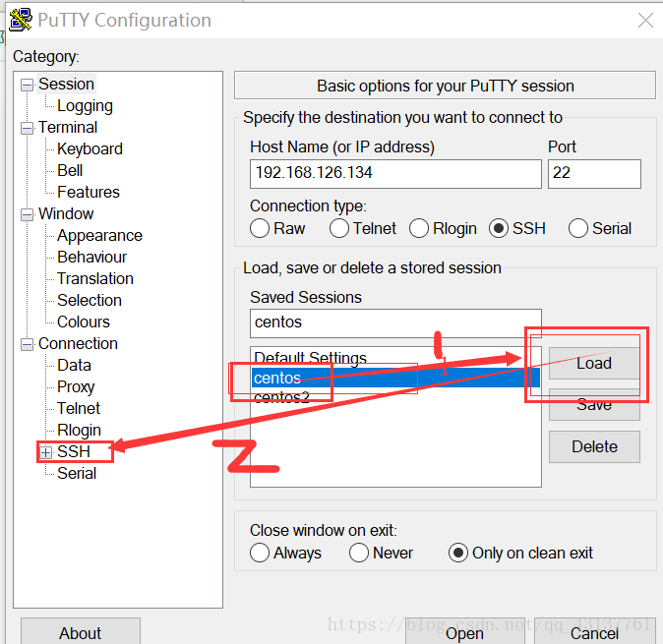
Task: Expand the SSH tree node
Action: pyautogui.click(x=45, y=452)
